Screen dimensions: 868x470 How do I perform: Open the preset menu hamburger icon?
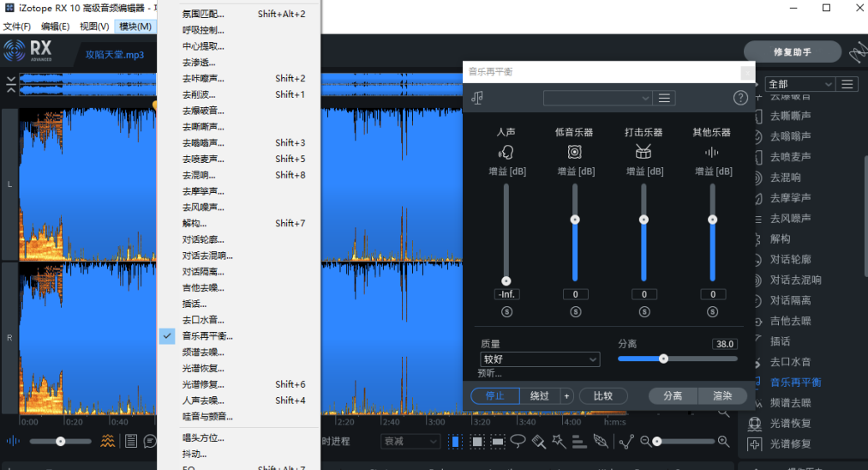(x=665, y=98)
